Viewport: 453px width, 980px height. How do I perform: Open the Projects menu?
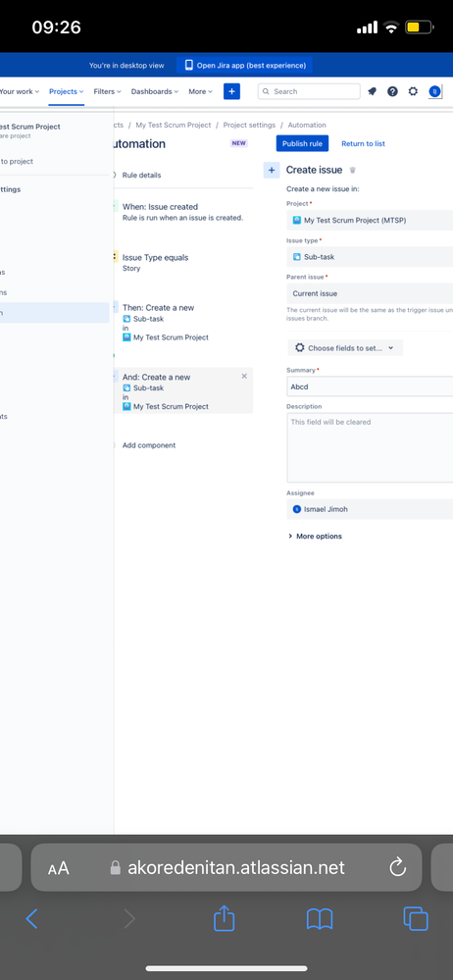pos(67,91)
